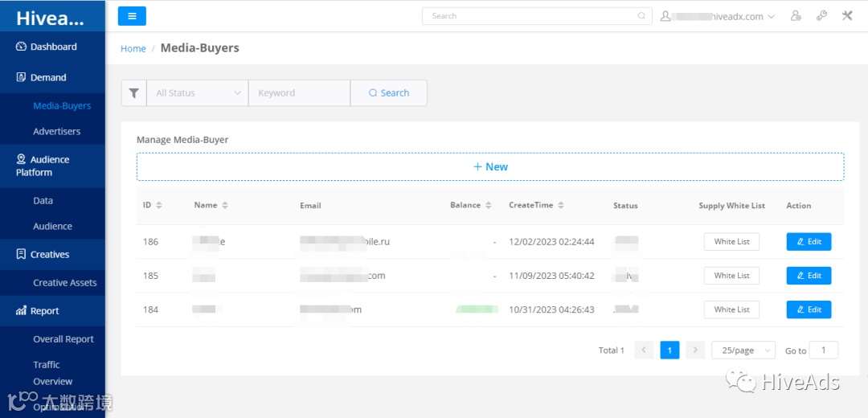Screen dimensions: 868x418
Task: Click the funnel filter icon
Action: (134, 93)
